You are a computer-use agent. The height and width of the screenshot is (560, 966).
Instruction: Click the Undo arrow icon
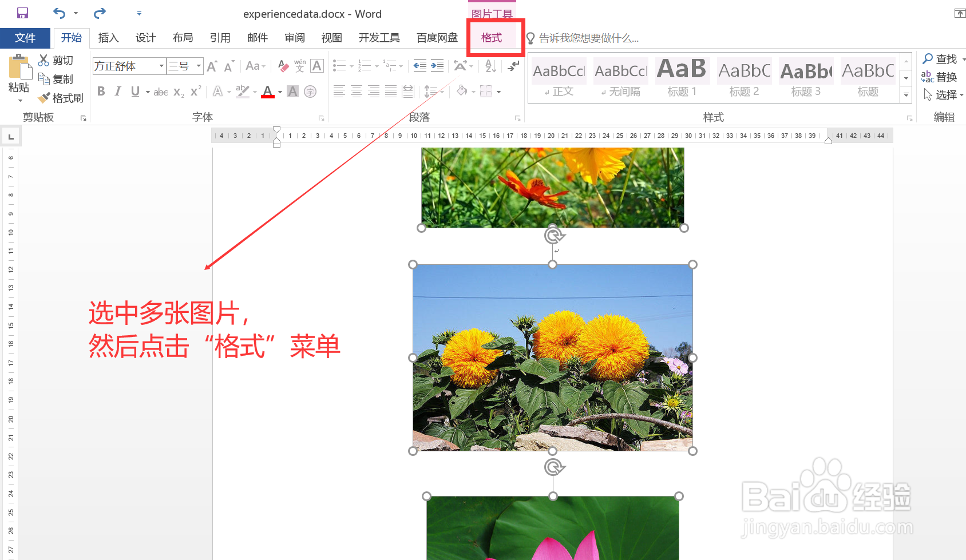tap(59, 13)
